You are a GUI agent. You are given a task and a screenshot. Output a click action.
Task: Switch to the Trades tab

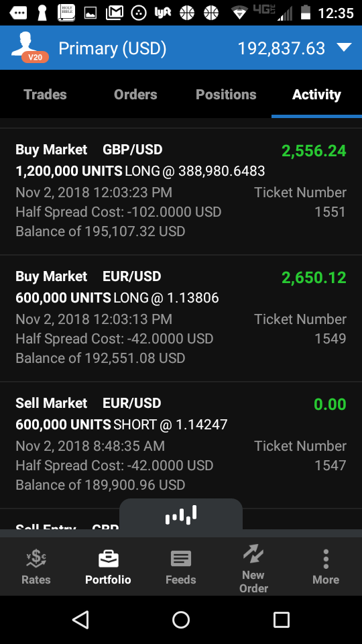[x=45, y=95]
